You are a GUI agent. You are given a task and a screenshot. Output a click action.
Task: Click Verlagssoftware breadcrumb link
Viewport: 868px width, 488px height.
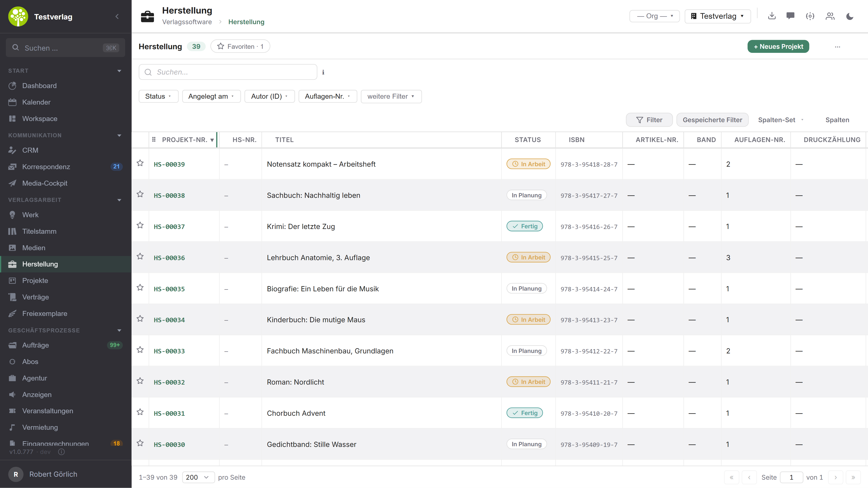(x=187, y=22)
